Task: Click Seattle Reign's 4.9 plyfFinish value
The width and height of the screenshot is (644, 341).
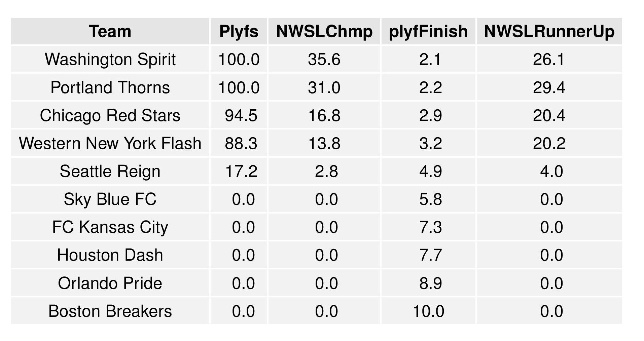Action: click(430, 171)
